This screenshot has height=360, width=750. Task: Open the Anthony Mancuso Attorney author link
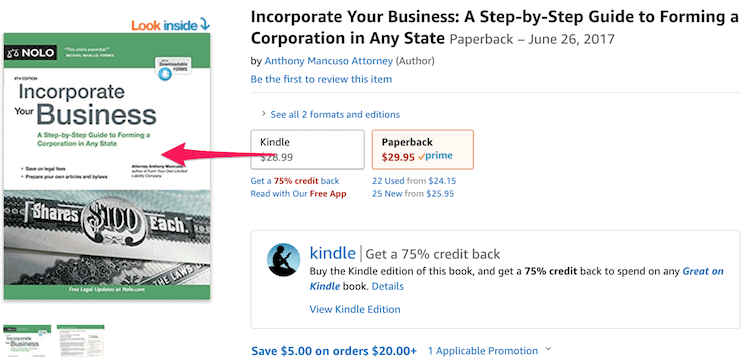click(329, 61)
